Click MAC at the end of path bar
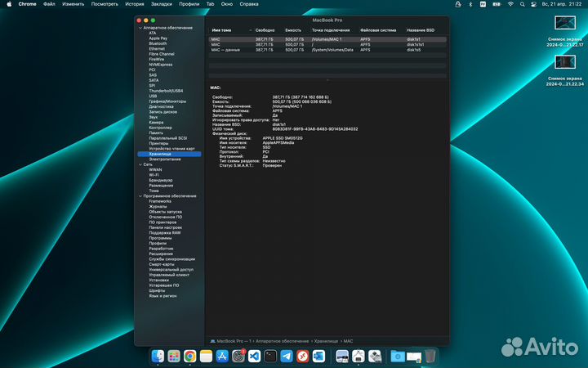Screen dimensions: 588x368 point(349,341)
